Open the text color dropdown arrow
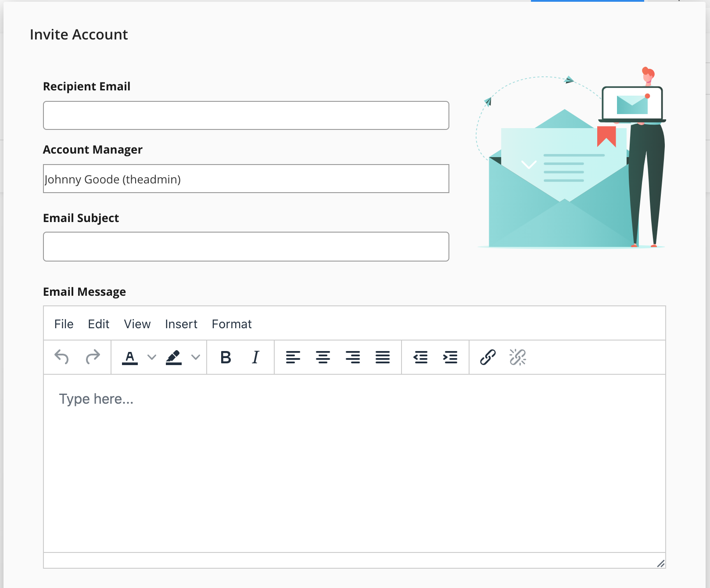 pyautogui.click(x=152, y=357)
